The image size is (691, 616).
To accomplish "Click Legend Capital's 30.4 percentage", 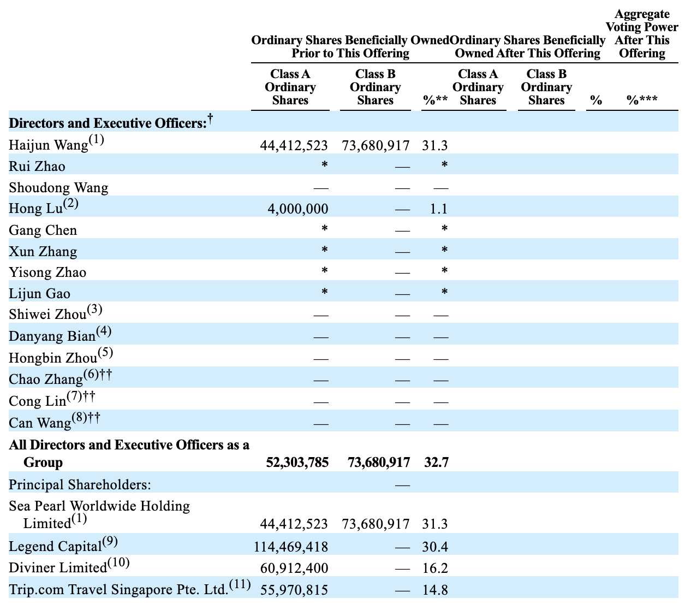I will pyautogui.click(x=435, y=547).
